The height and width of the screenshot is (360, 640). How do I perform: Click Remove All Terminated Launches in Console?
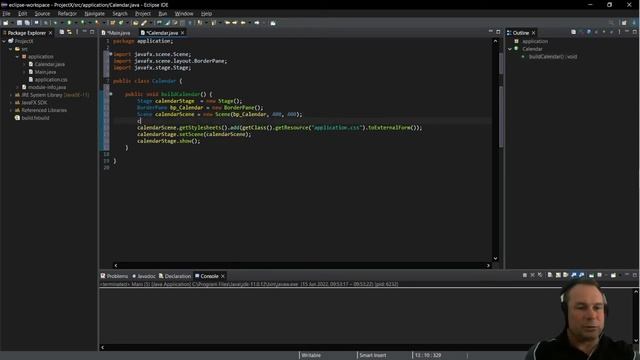point(540,276)
